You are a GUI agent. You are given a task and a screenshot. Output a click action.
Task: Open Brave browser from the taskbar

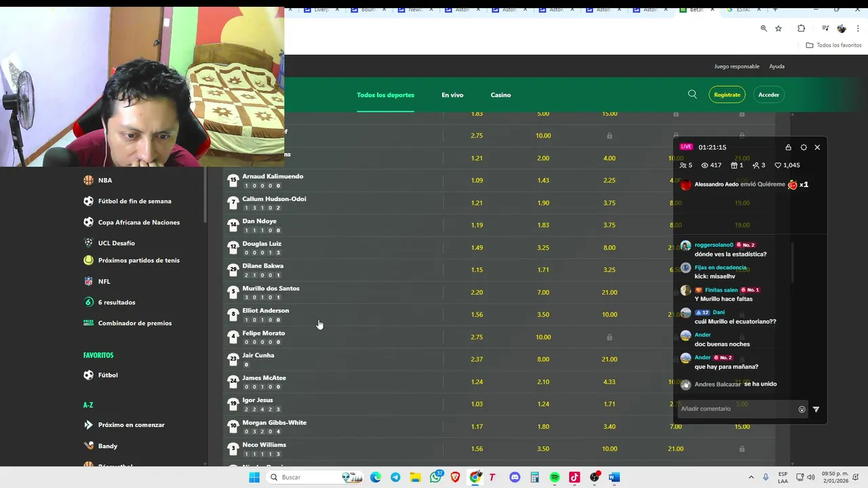[455, 477]
